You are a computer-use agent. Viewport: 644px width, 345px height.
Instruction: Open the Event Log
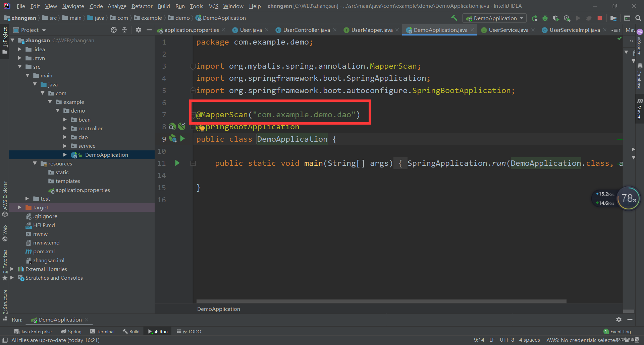click(x=617, y=332)
